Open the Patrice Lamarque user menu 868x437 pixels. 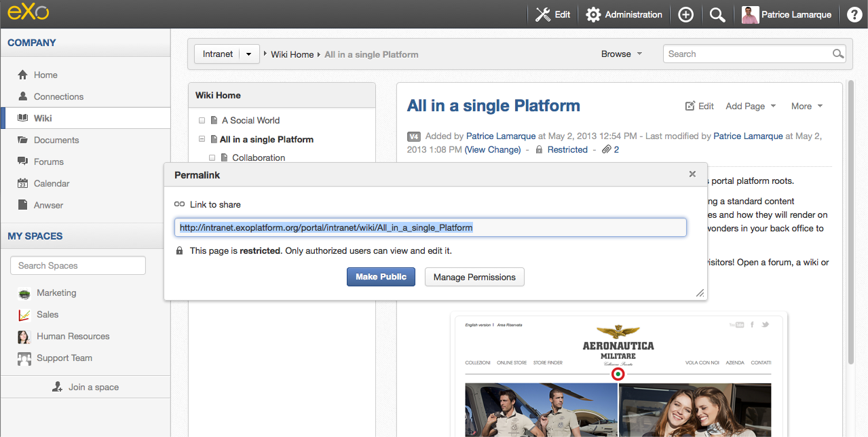(x=787, y=14)
